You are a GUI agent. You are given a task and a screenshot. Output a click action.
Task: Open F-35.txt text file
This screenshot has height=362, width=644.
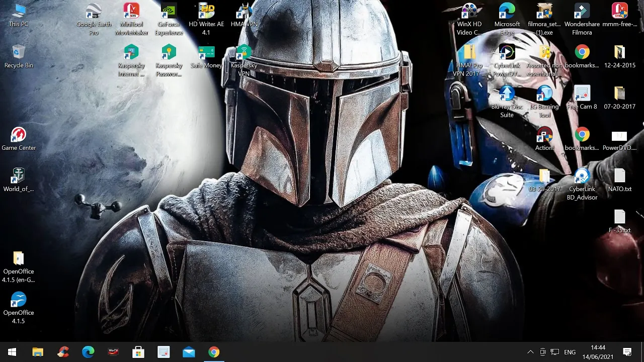(x=619, y=221)
